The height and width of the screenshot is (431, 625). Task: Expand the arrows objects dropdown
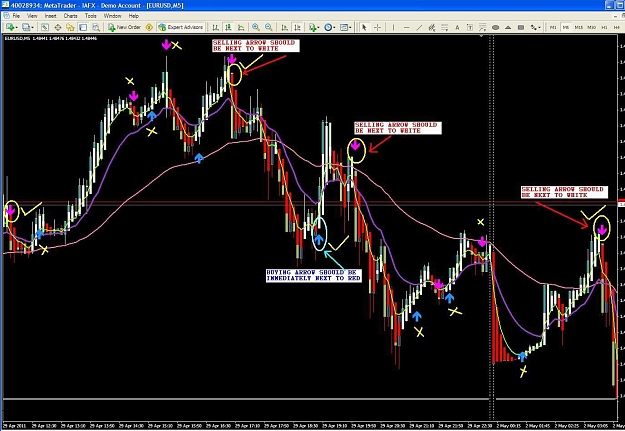[x=539, y=28]
